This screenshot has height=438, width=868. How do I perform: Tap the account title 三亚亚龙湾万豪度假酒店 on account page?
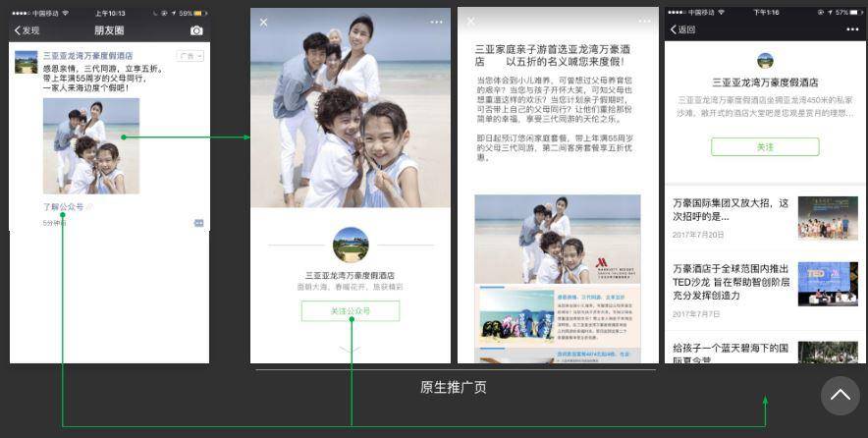[765, 82]
